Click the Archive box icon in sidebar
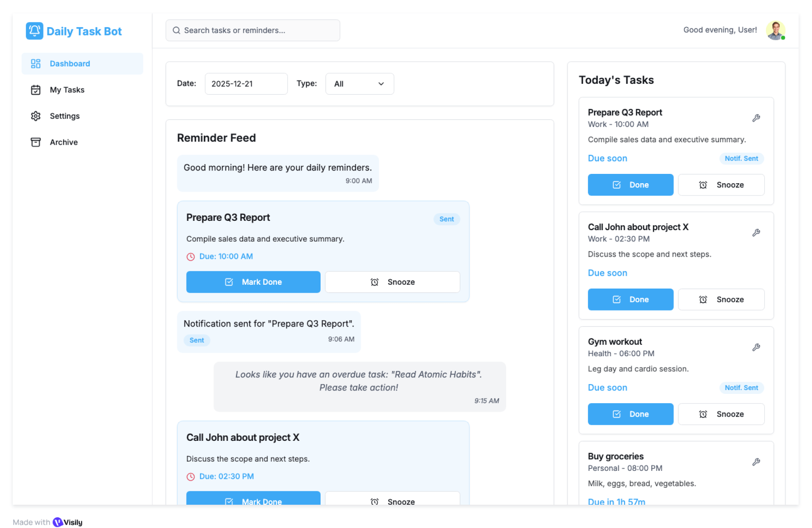 36,142
